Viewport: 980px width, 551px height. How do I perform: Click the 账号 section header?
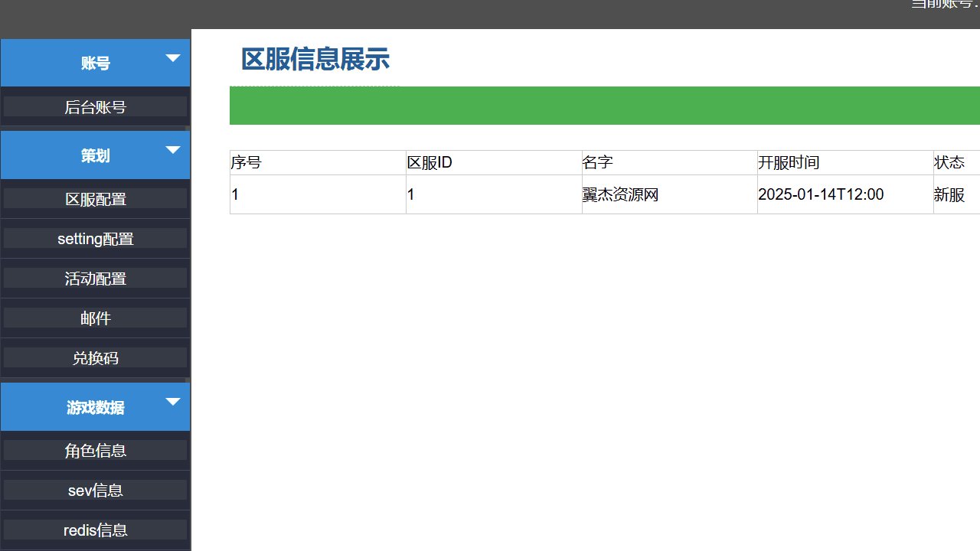pos(95,63)
